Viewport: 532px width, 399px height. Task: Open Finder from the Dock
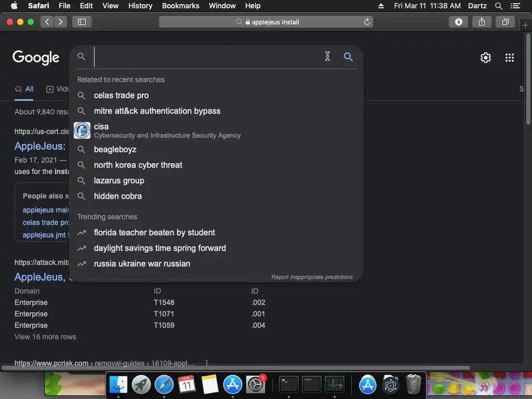click(x=118, y=385)
